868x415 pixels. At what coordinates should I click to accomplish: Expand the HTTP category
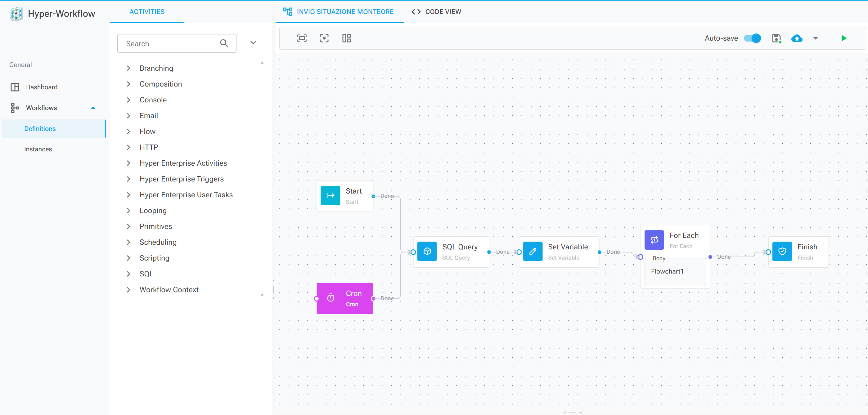128,147
